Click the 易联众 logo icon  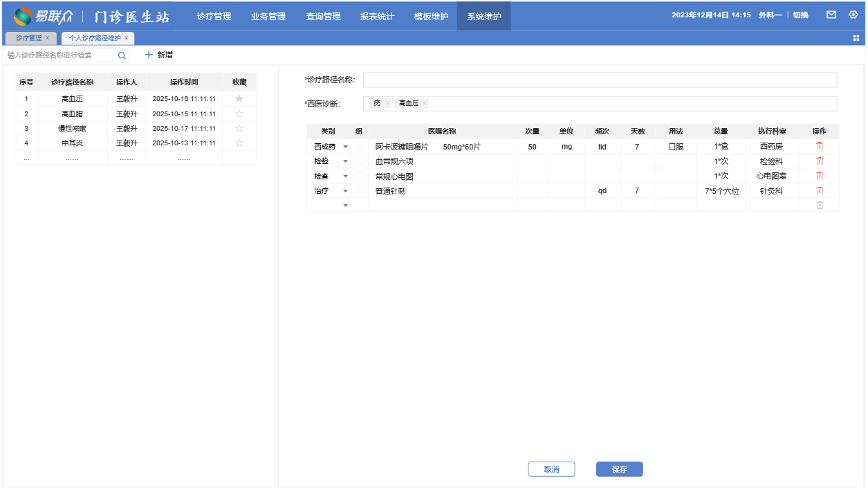pyautogui.click(x=23, y=15)
